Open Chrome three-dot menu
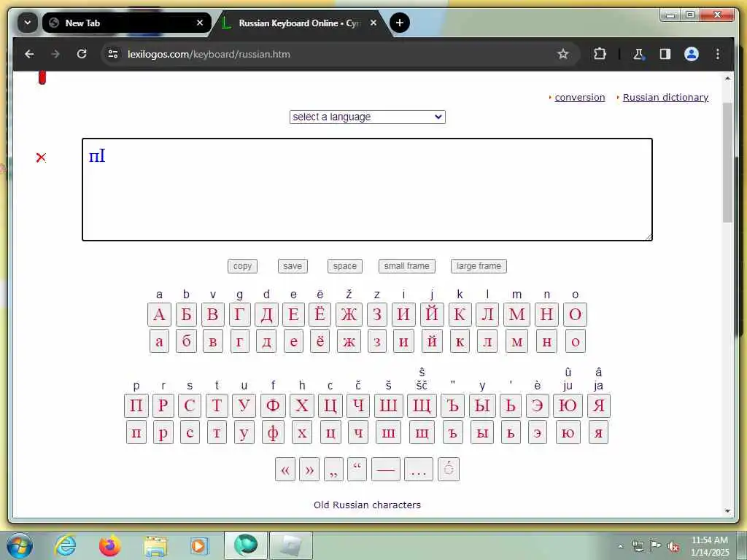This screenshot has height=560, width=747. pos(718,54)
